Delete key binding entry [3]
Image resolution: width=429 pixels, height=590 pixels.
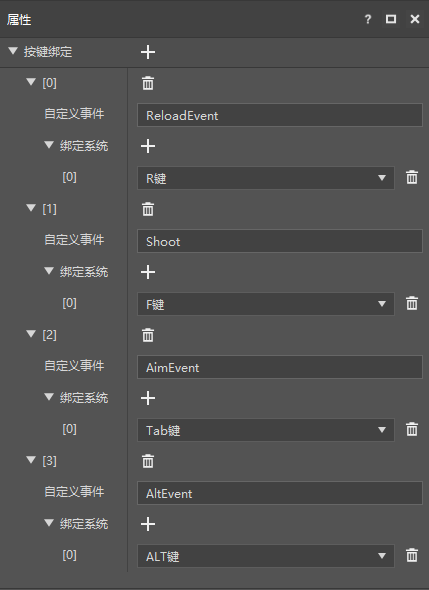coord(148,461)
